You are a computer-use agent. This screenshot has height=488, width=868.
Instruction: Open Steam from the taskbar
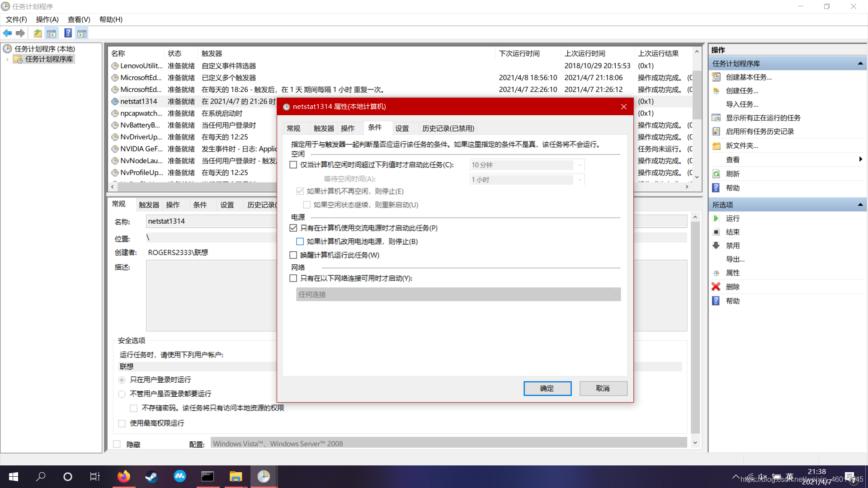[151, 476]
